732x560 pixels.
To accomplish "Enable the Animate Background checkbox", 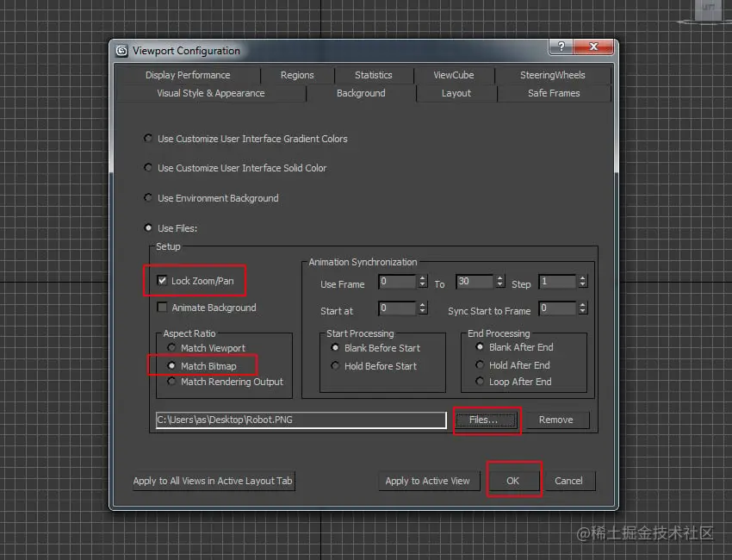I will [162, 308].
